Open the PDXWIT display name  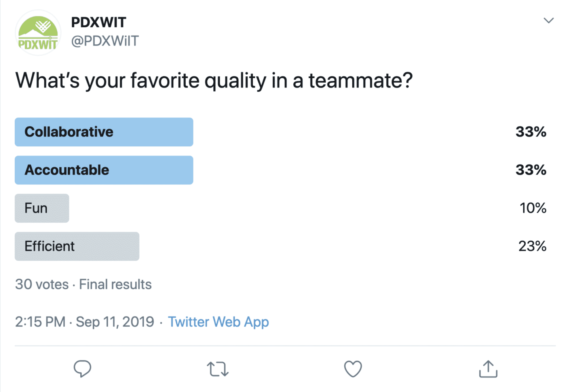pos(99,23)
